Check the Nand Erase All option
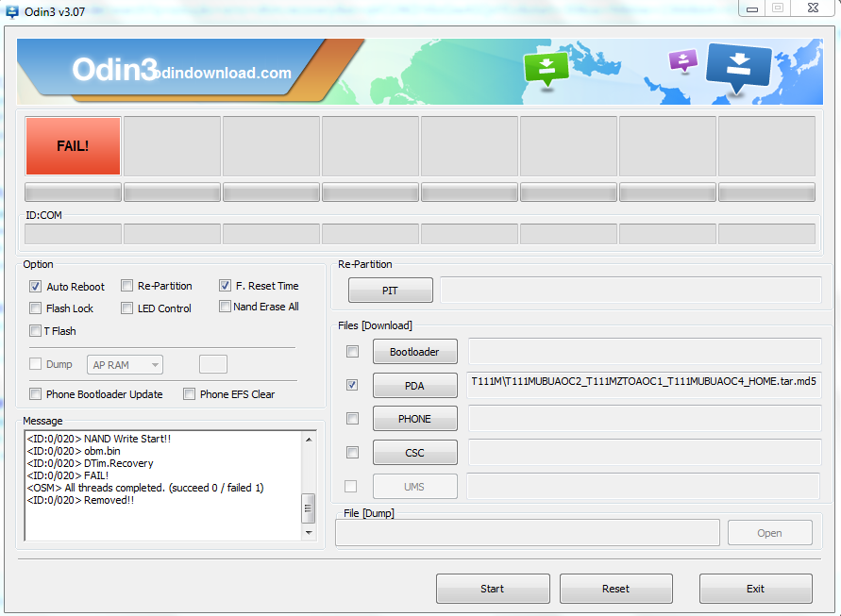 pyautogui.click(x=226, y=307)
